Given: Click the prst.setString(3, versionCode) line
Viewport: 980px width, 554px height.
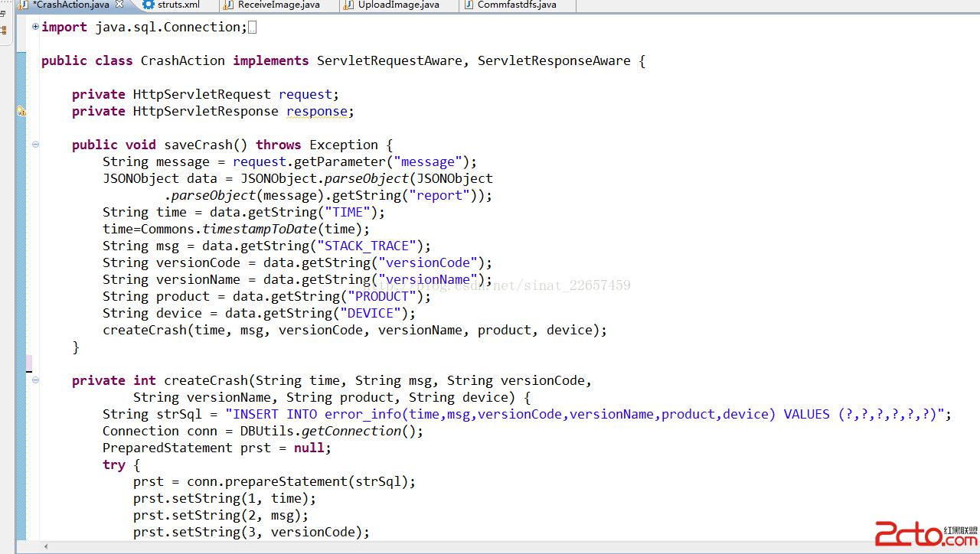Looking at the screenshot, I should click(x=252, y=532).
